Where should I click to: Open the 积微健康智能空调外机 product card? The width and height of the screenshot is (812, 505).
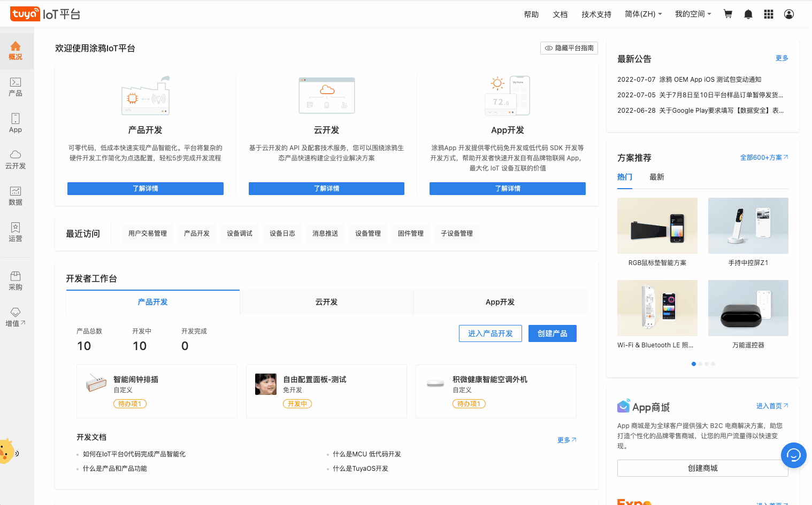496,391
